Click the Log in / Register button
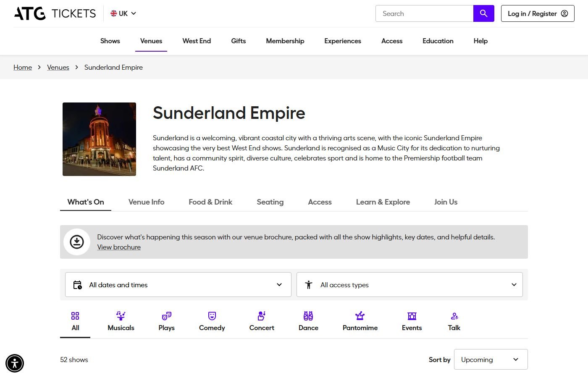588x378 pixels. point(538,13)
